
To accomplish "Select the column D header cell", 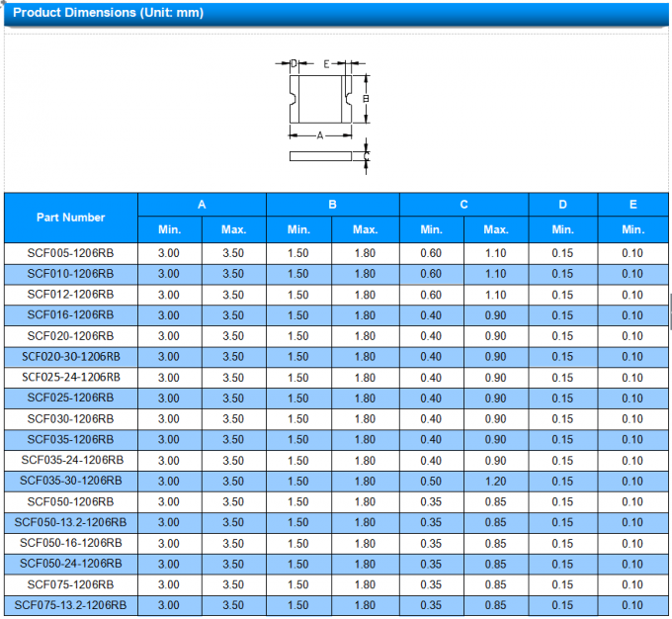I will pyautogui.click(x=562, y=205).
